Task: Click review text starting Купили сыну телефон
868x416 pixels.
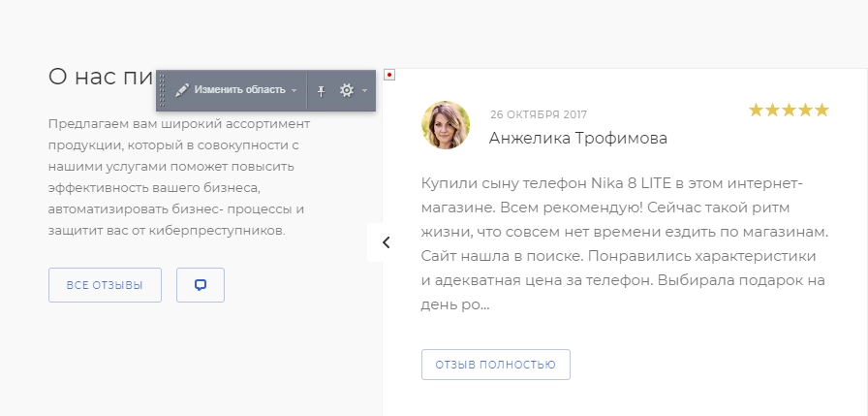Action: click(x=625, y=243)
